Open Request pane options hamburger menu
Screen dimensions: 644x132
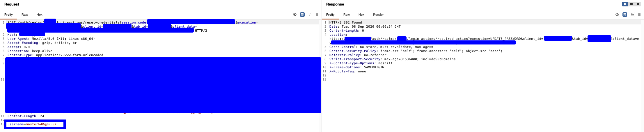(x=317, y=15)
